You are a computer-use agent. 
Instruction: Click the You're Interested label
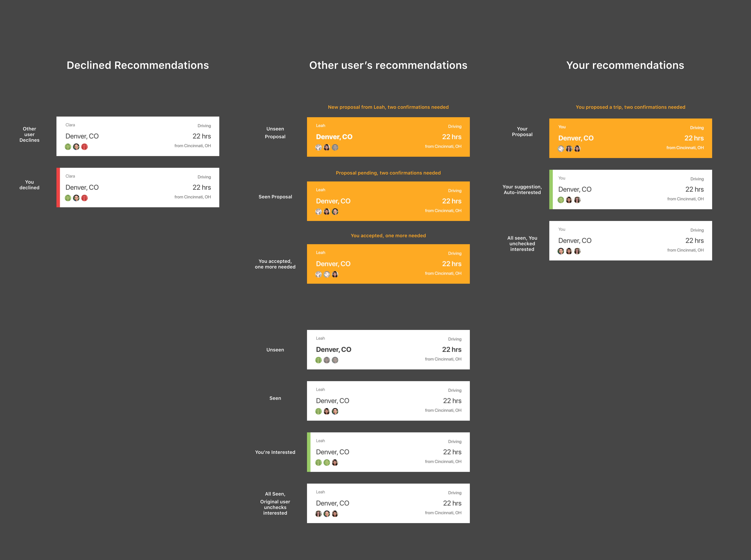pos(275,452)
